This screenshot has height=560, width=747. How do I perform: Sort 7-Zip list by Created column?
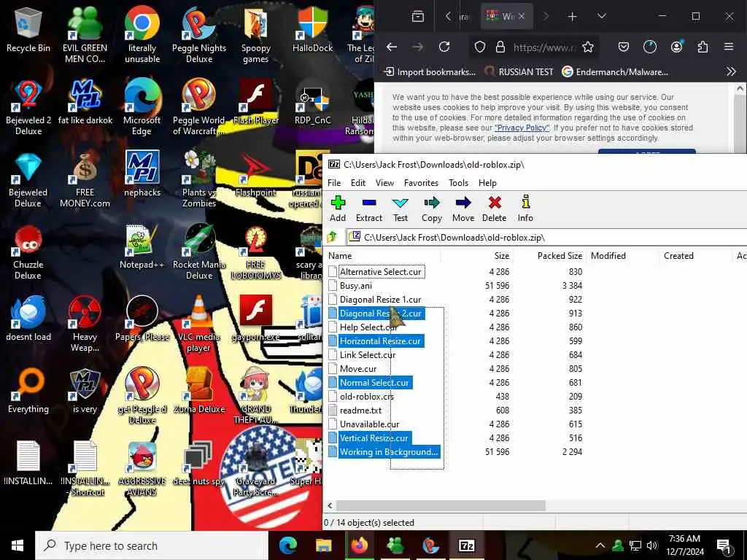pos(695,256)
